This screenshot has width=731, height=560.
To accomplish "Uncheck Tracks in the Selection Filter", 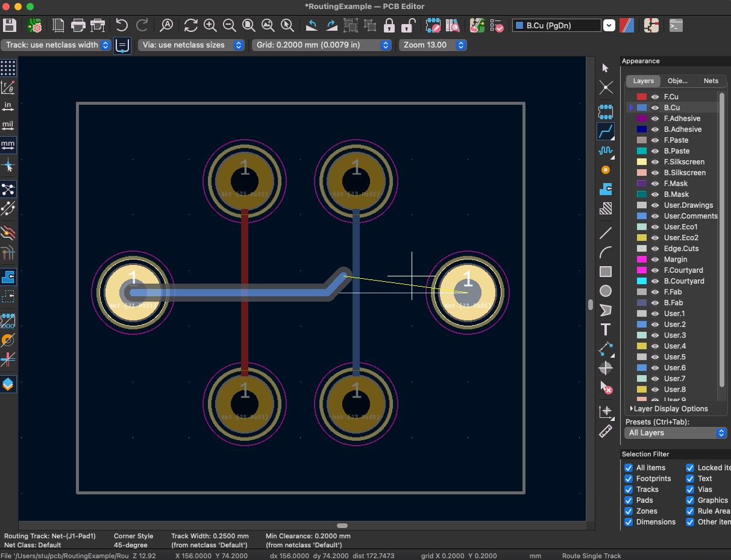I will 628,489.
